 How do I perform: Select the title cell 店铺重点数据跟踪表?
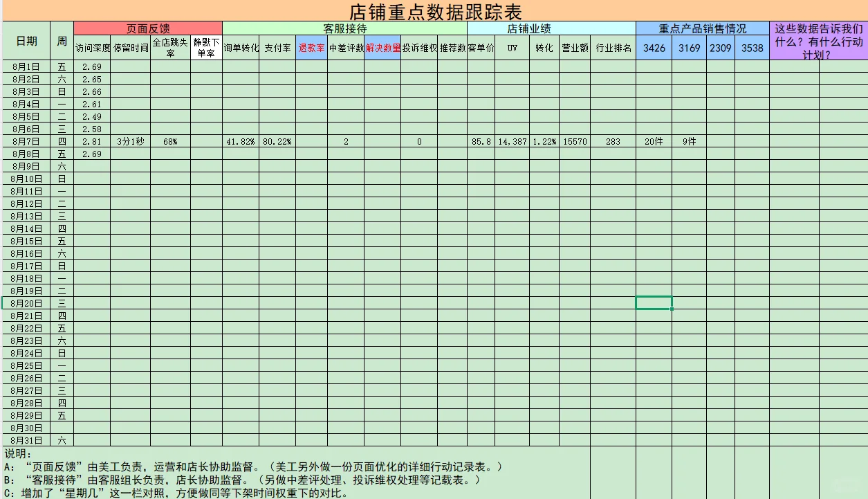pyautogui.click(x=434, y=10)
